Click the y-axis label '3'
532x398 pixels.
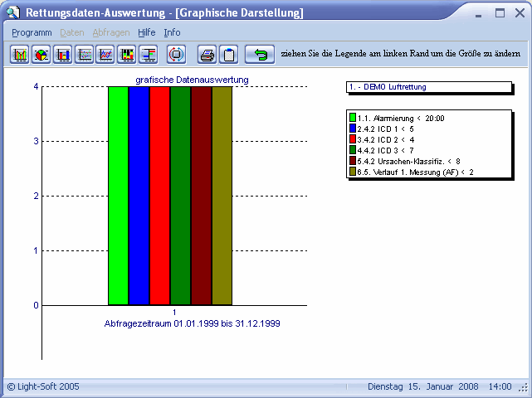click(36, 141)
